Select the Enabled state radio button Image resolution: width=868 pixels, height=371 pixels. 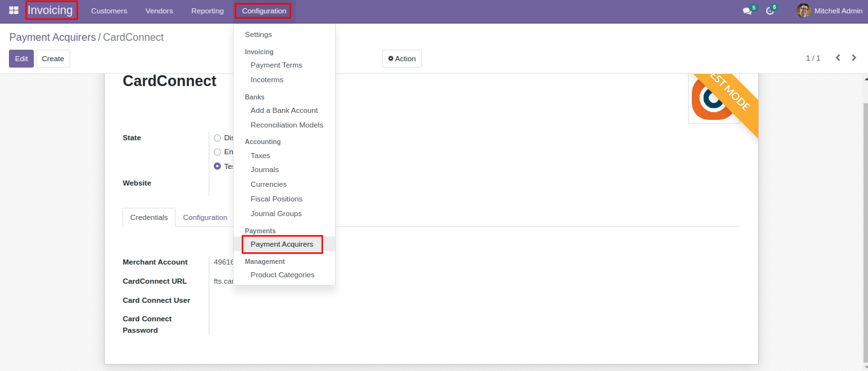click(x=218, y=152)
